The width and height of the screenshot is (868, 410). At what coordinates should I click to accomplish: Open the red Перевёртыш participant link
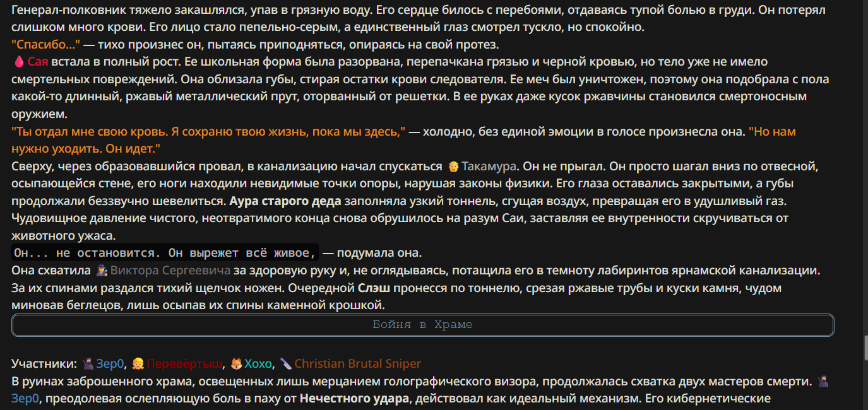click(185, 364)
